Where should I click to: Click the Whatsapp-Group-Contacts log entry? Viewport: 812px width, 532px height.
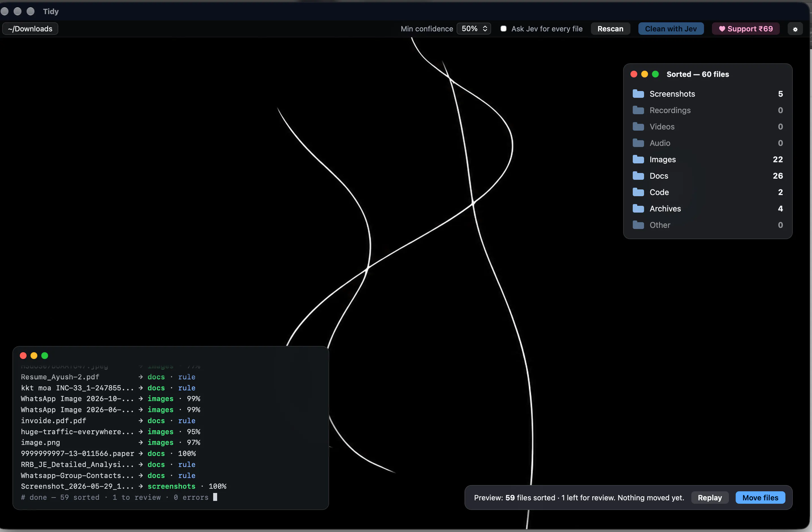[108, 475]
